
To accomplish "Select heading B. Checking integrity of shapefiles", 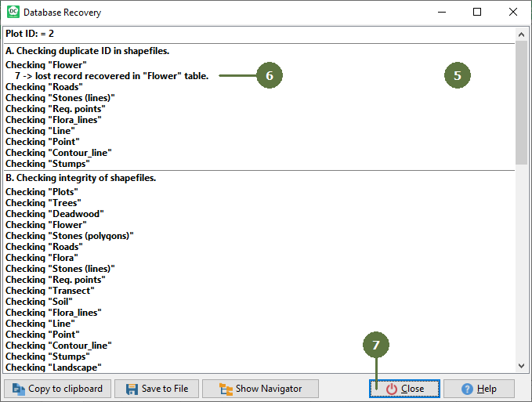I will click(81, 179).
